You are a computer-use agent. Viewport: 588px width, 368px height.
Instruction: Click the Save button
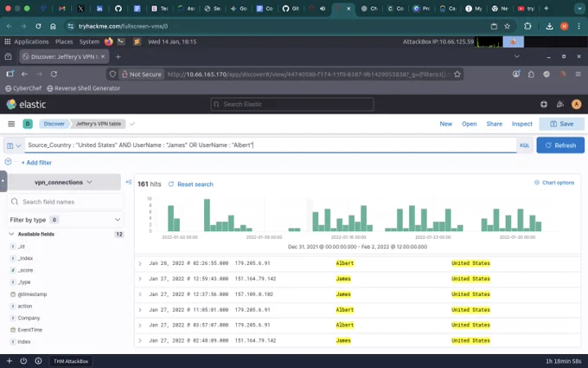click(561, 124)
